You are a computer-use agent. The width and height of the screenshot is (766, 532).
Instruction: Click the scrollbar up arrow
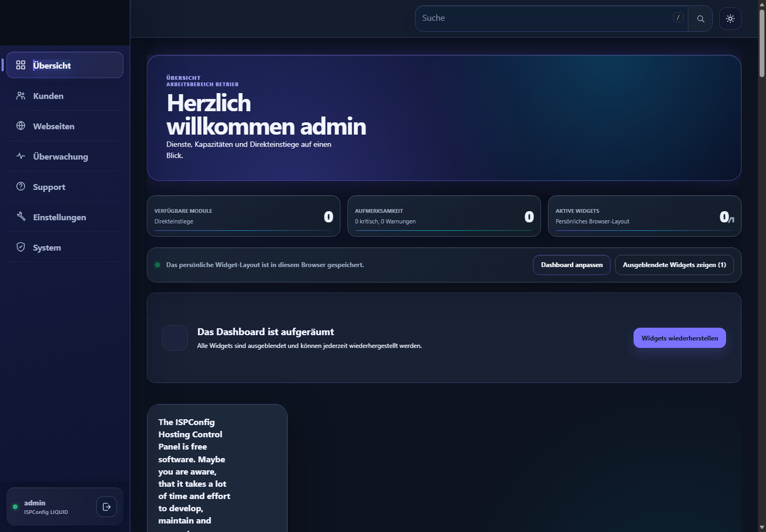(762, 4)
